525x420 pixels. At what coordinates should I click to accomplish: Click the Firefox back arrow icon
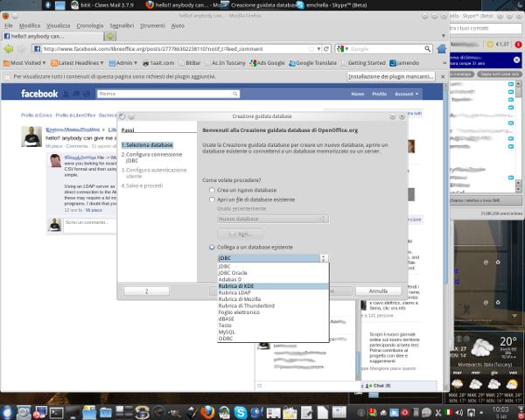[10, 49]
